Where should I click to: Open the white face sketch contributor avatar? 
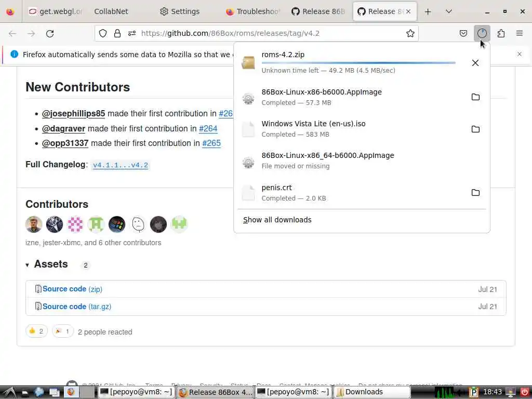point(138,224)
